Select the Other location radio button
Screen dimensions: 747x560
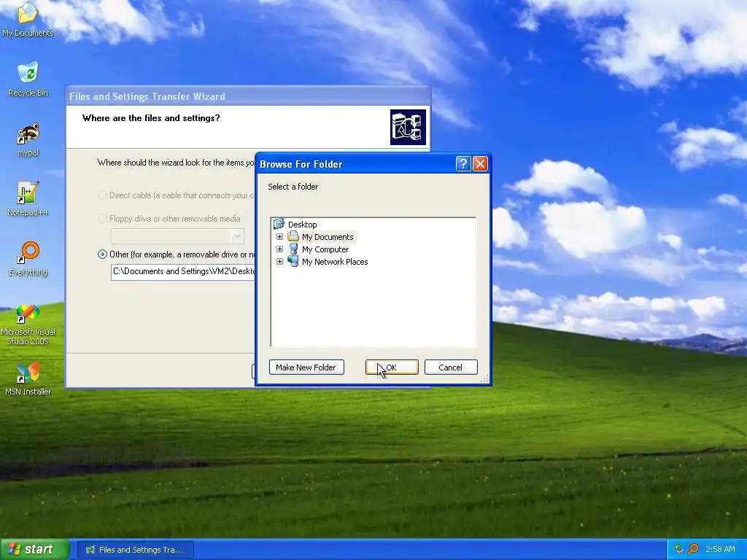coord(102,254)
